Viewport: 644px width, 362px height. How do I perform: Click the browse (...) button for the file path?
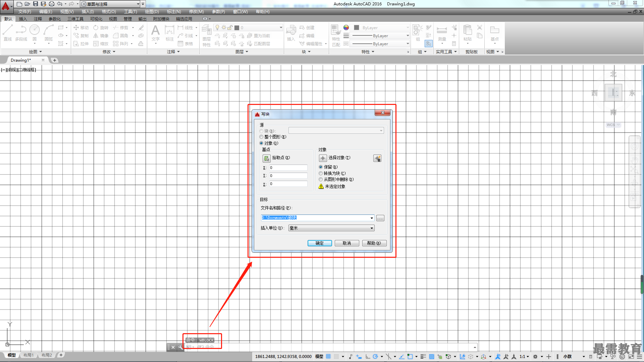[x=380, y=218]
